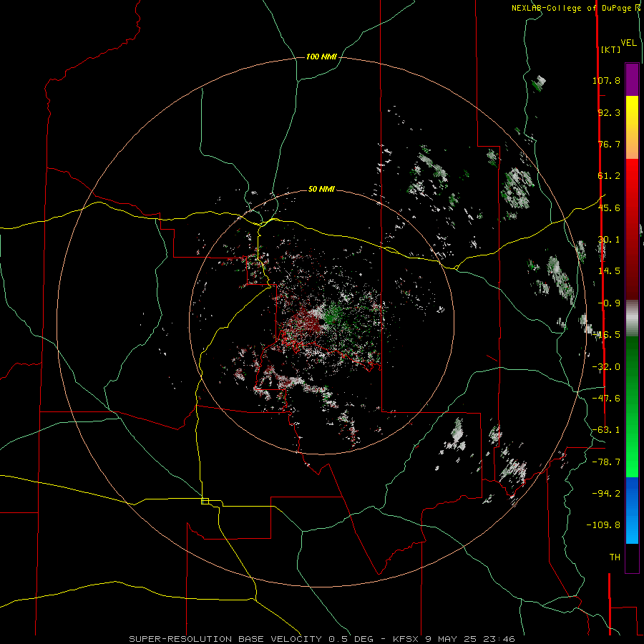Select the 61.2 velocity scale value
The width and height of the screenshot is (644, 644).
coord(609,176)
